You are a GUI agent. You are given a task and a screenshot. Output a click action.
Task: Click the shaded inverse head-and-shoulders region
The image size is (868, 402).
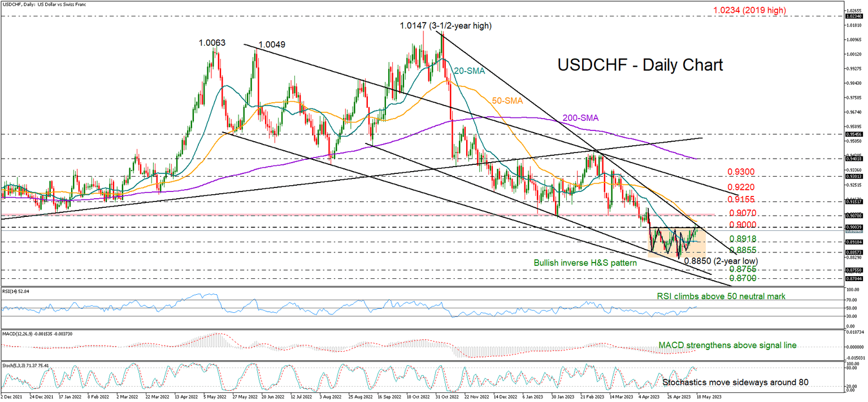(x=678, y=243)
